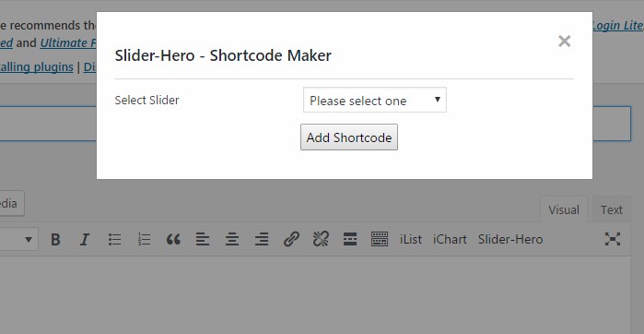The width and height of the screenshot is (644, 334).
Task: Insert a bulleted list
Action: (x=114, y=239)
